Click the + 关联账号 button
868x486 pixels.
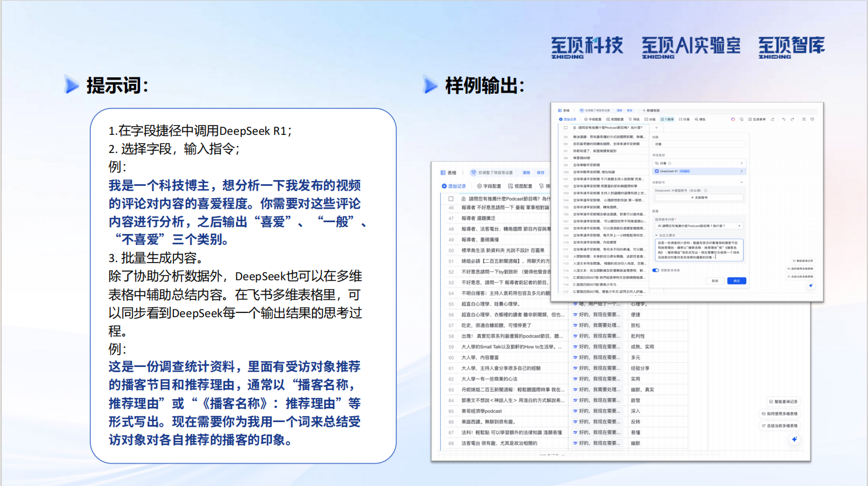[x=699, y=198]
